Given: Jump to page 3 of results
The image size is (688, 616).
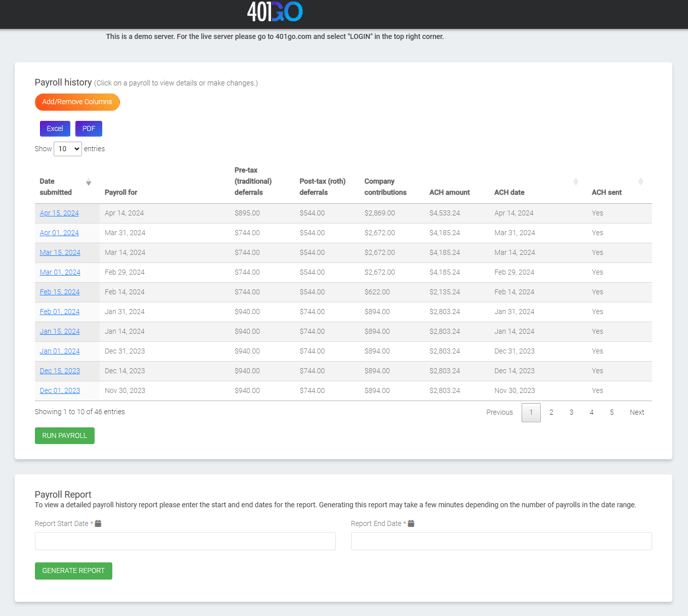Looking at the screenshot, I should [571, 412].
